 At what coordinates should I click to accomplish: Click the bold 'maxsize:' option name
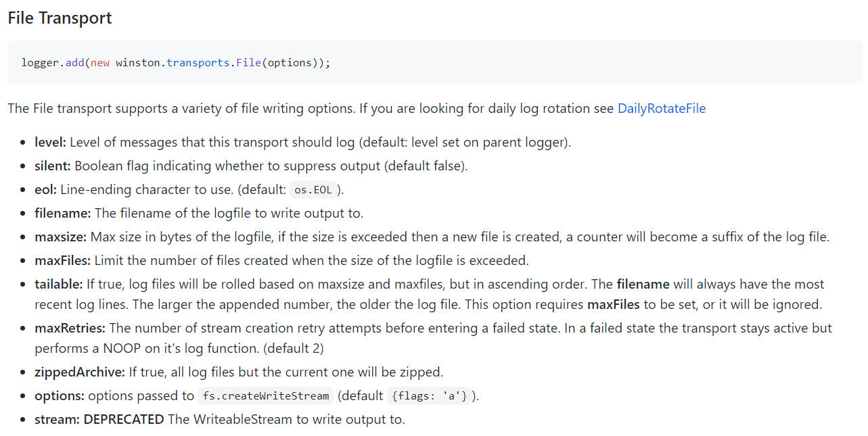coord(61,237)
